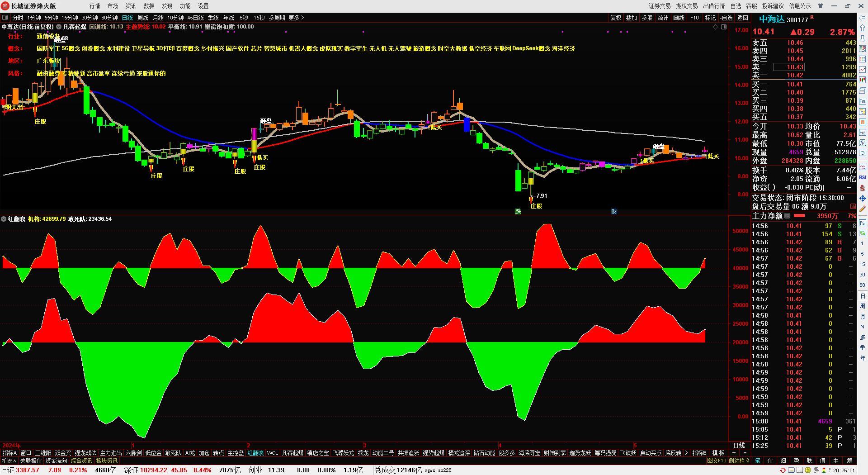The width and height of the screenshot is (868, 475).
Task: Switch to 主力进出 indicator tab
Action: pyautogui.click(x=111, y=453)
